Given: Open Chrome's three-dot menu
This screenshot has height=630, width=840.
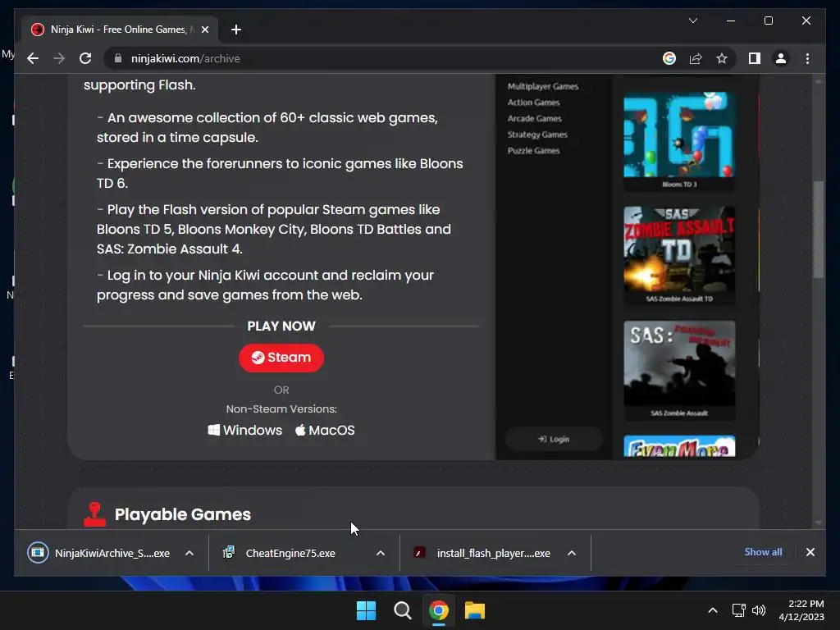Looking at the screenshot, I should click(807, 58).
